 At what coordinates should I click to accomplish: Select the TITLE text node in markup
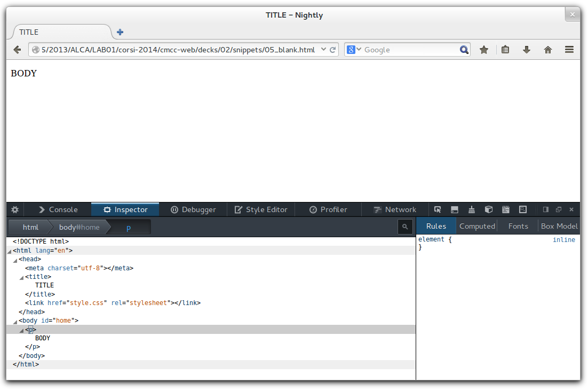(45, 285)
